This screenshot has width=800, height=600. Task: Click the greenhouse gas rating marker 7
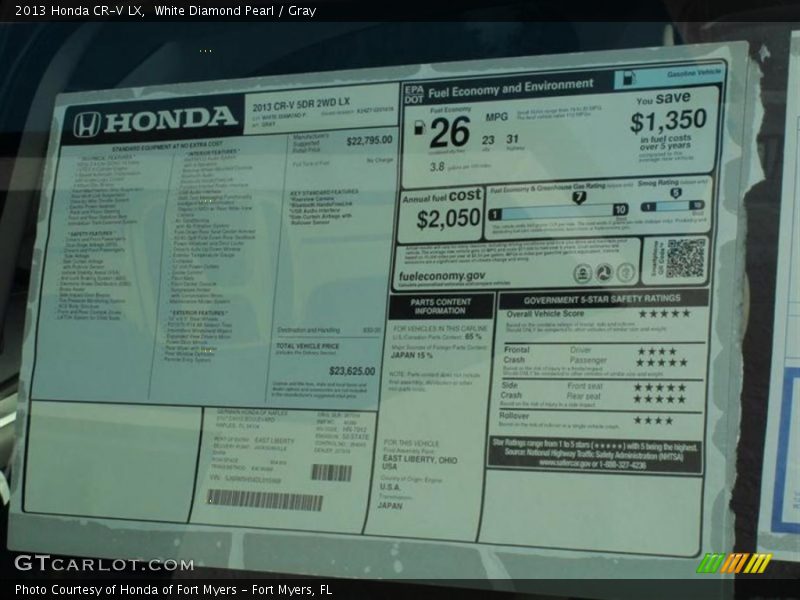tap(579, 197)
